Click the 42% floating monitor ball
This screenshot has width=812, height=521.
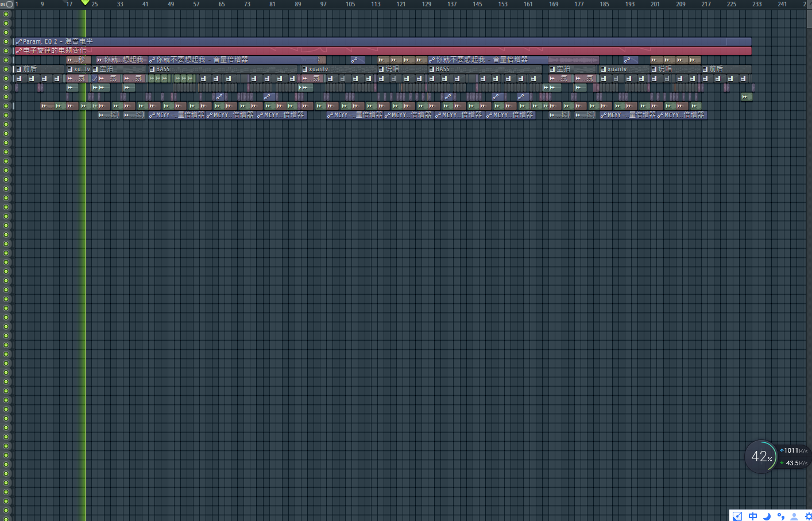click(760, 457)
